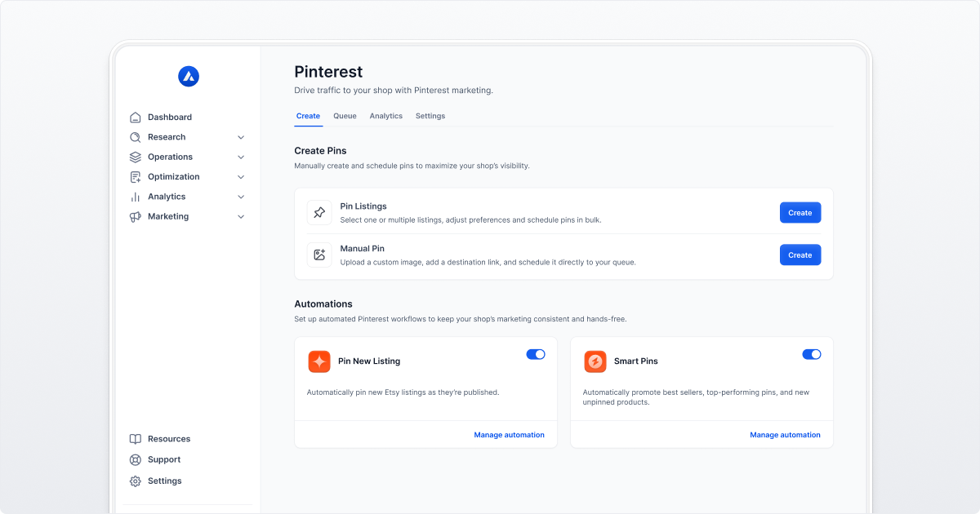The image size is (980, 514).
Task: Expand the Research menu chevron
Action: pyautogui.click(x=241, y=137)
